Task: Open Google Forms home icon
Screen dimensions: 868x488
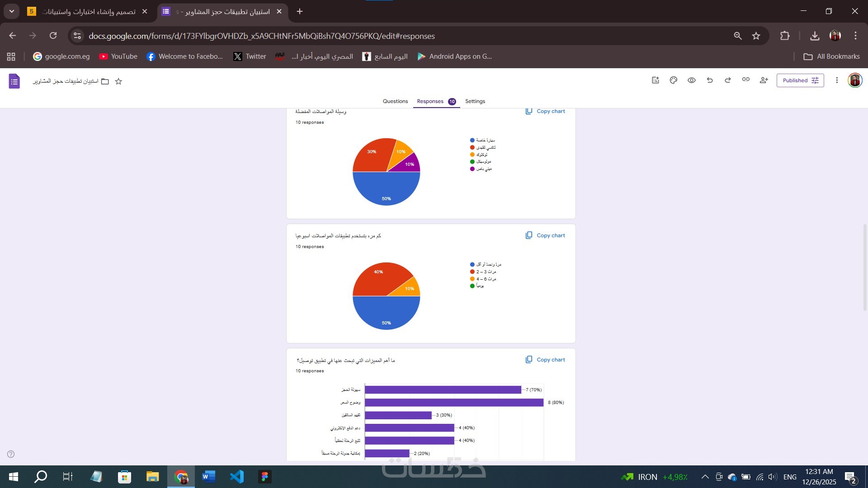Action: pyautogui.click(x=14, y=81)
